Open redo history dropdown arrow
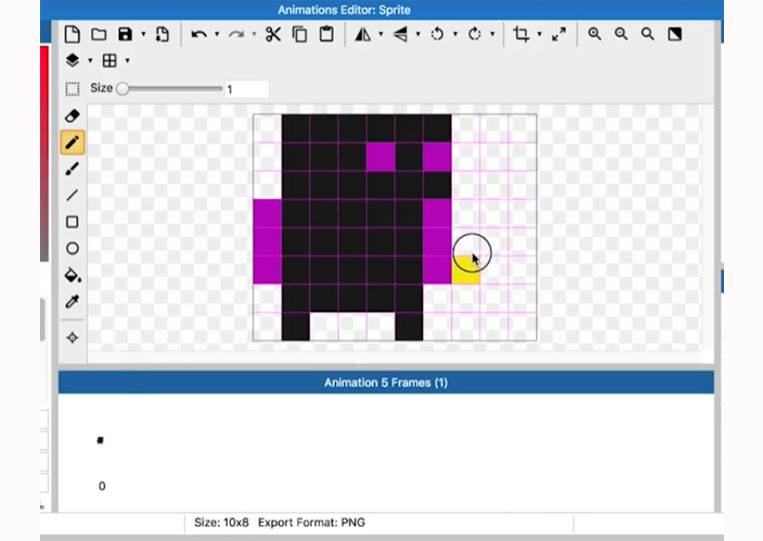The width and height of the screenshot is (763, 541). click(x=254, y=34)
